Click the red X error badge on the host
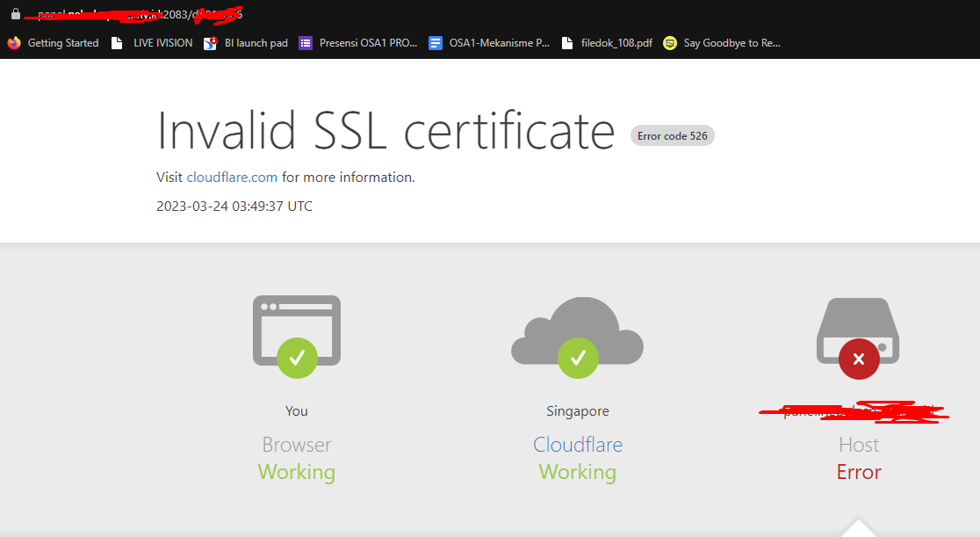 [859, 359]
